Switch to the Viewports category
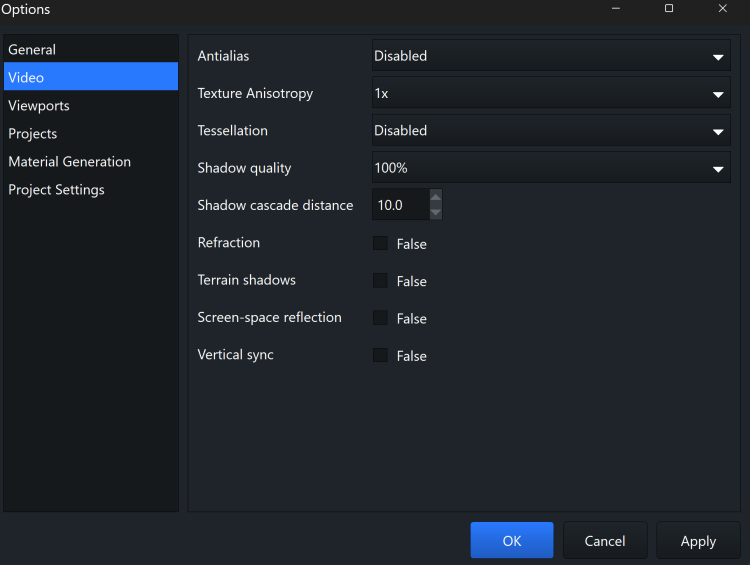Screen dimensions: 750x565 [x=39, y=106]
